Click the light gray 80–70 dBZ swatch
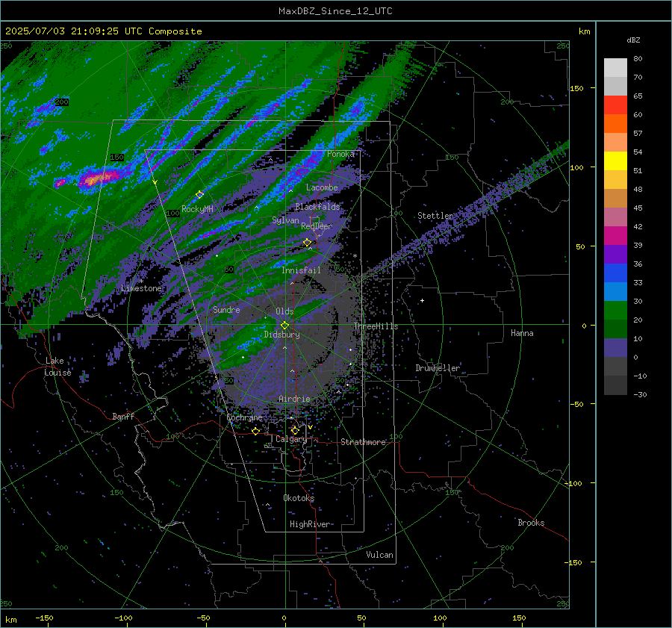672x628 pixels. [x=615, y=68]
